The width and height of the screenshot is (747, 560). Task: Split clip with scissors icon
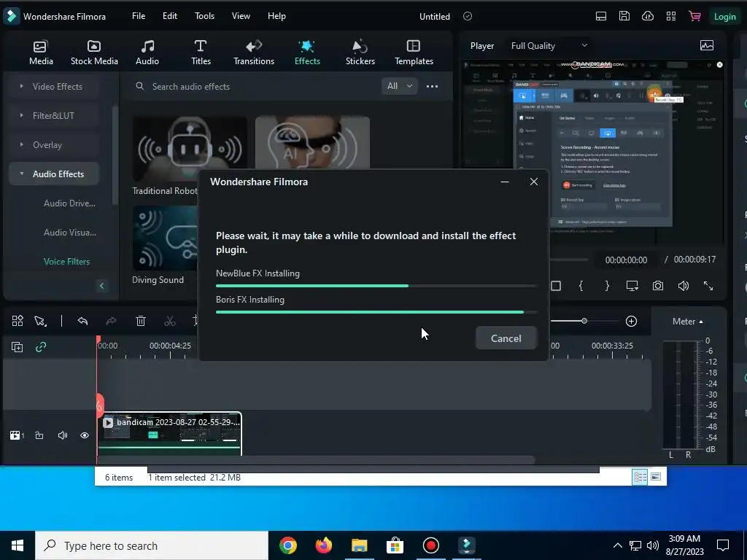pos(169,321)
